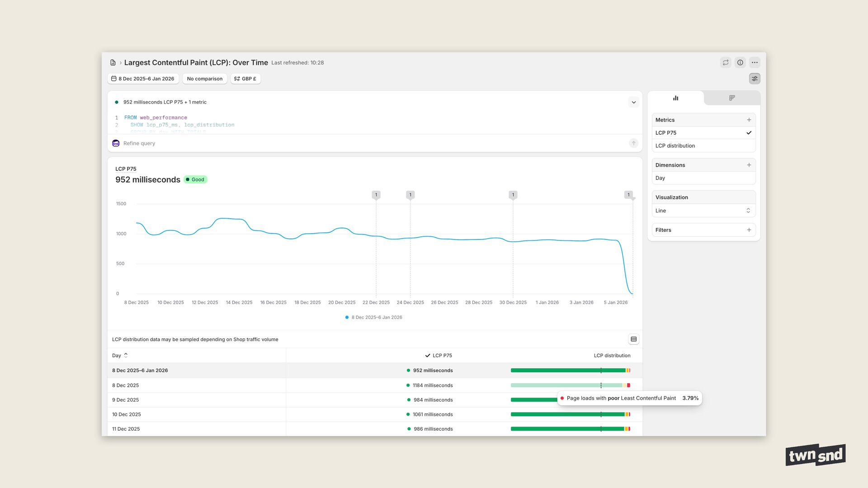The width and height of the screenshot is (868, 488).
Task: Add a new metric with plus icon
Action: pyautogui.click(x=749, y=120)
